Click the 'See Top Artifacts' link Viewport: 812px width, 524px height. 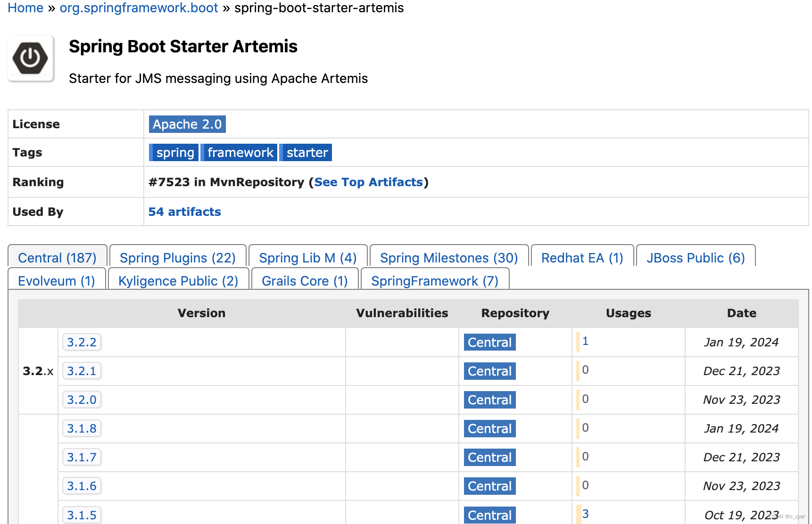pos(369,182)
